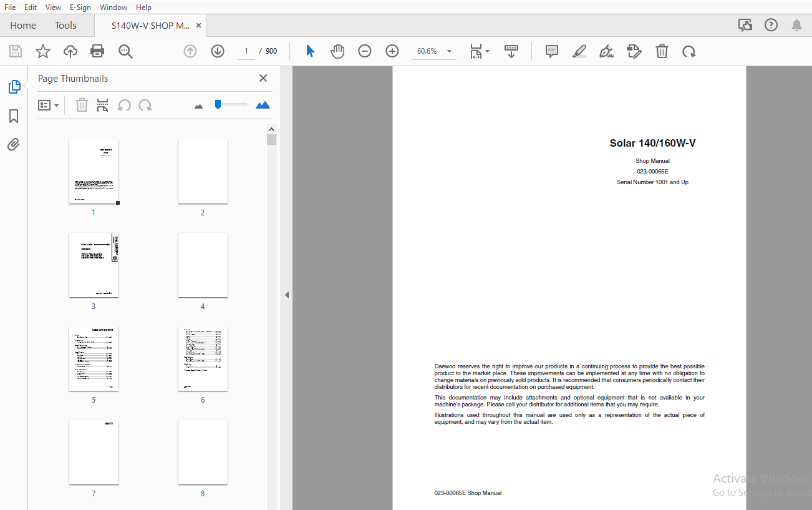This screenshot has height=510, width=812.
Task: Open the Edit menu
Action: pos(31,7)
